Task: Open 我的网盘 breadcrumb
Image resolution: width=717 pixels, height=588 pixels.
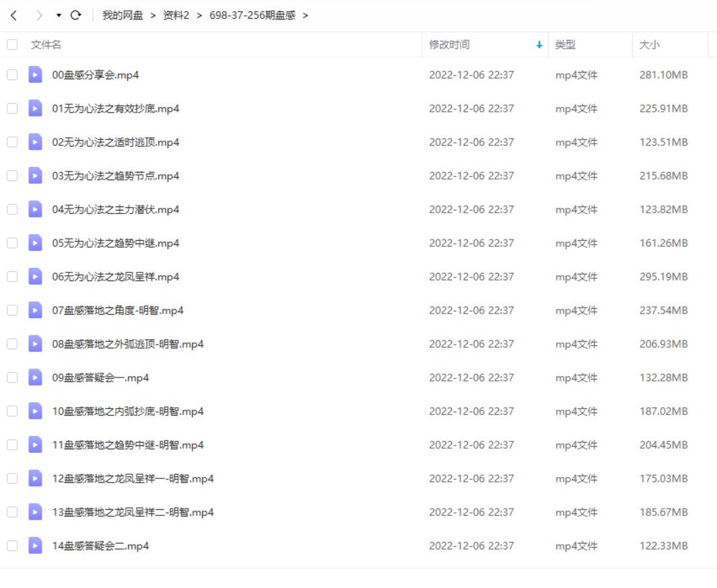Action: 123,15
